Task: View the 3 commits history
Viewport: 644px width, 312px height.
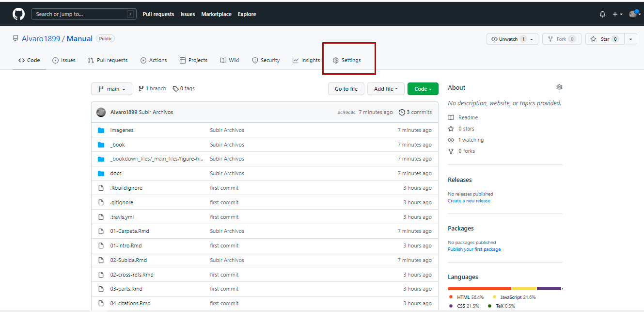Action: [x=415, y=112]
